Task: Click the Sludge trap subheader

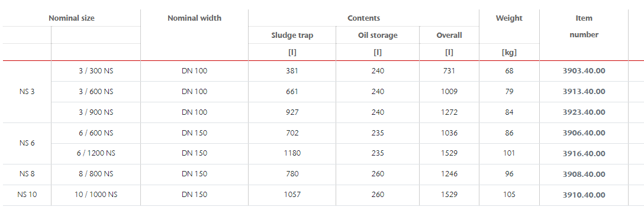Action: 292,35
